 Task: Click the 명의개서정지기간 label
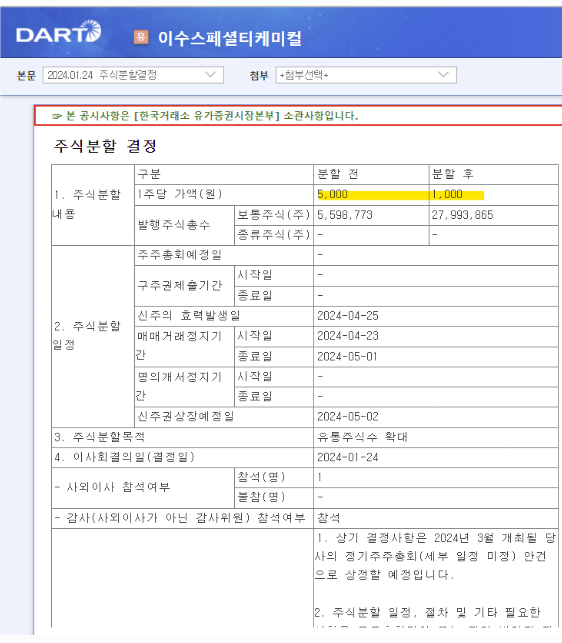coord(179,386)
